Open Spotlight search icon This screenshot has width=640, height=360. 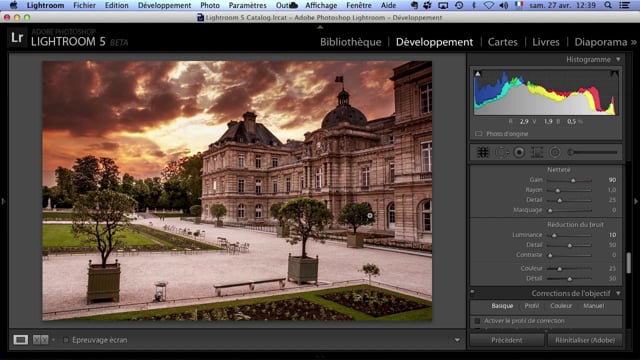(608, 5)
